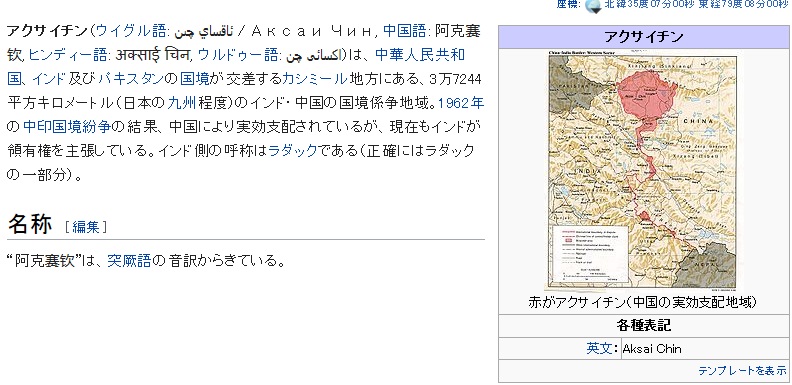Click the globe icon beside the coordinates
The height and width of the screenshot is (385, 792).
tap(593, 5)
